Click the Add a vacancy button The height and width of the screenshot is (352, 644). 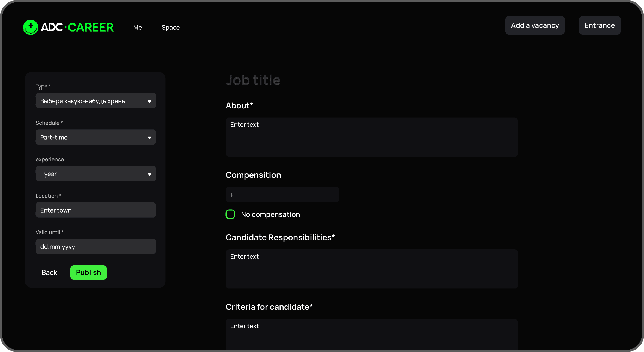pyautogui.click(x=535, y=25)
